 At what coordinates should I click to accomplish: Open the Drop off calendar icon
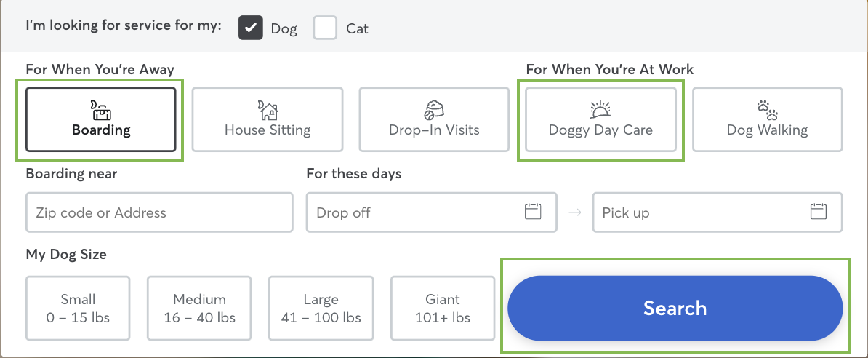pyautogui.click(x=533, y=212)
